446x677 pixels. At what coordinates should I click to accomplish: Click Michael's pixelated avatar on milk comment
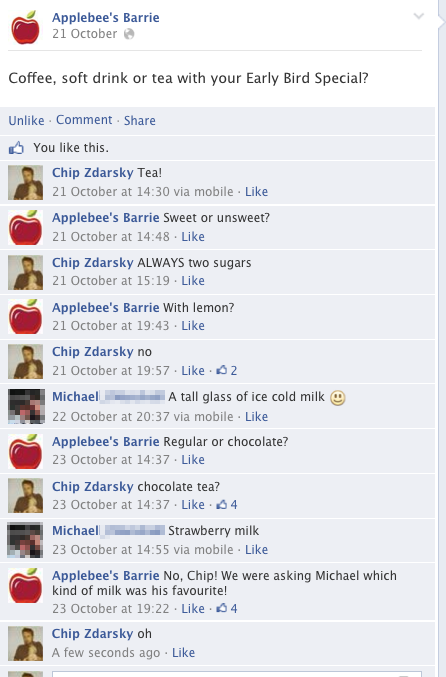pos(26,406)
